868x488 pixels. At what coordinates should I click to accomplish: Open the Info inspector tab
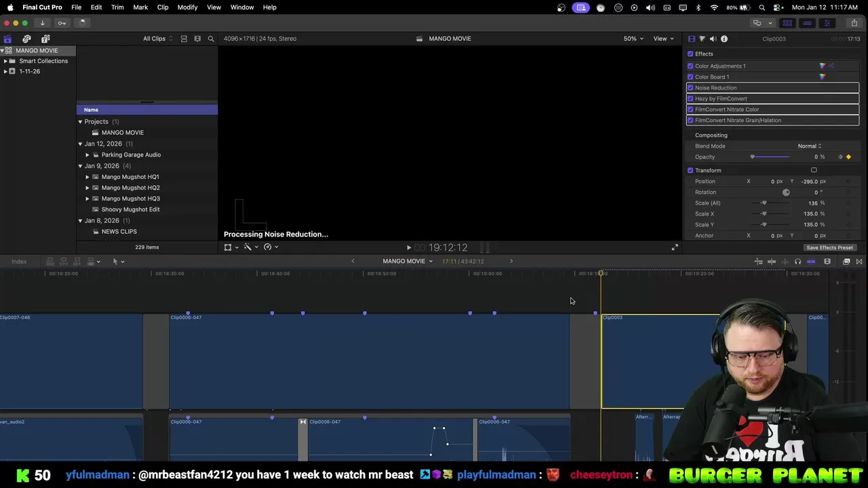click(724, 39)
